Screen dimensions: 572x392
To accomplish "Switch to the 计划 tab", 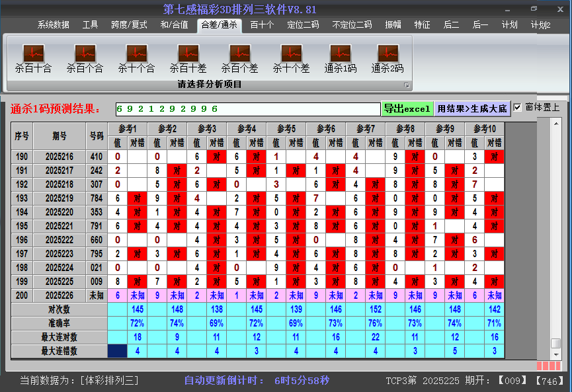I will click(509, 25).
